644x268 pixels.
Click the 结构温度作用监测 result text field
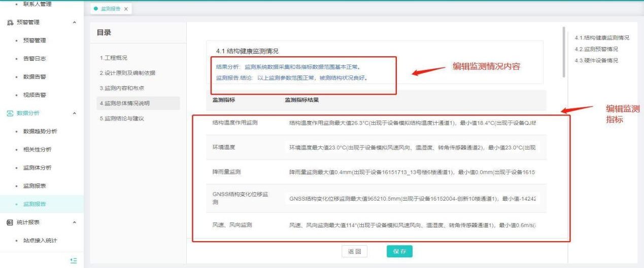(412, 123)
